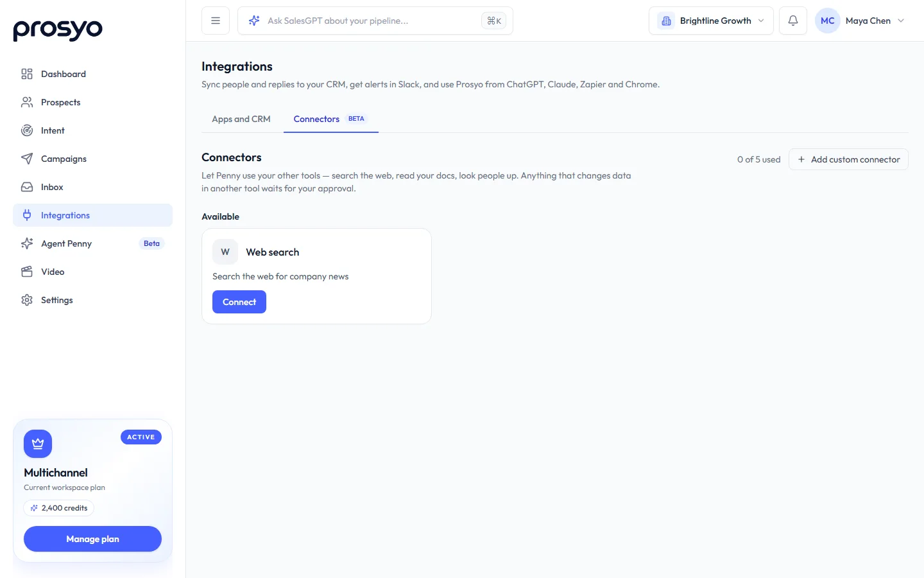Click the crown plan icon

click(x=38, y=444)
